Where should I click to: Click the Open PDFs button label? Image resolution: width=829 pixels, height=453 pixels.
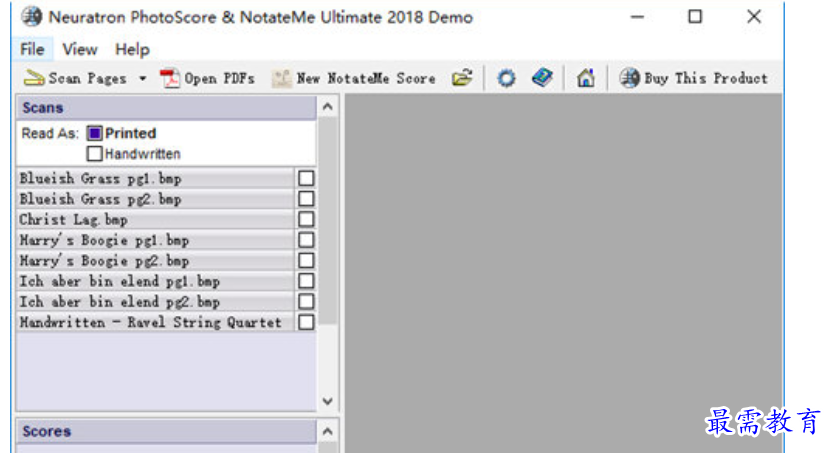(219, 79)
